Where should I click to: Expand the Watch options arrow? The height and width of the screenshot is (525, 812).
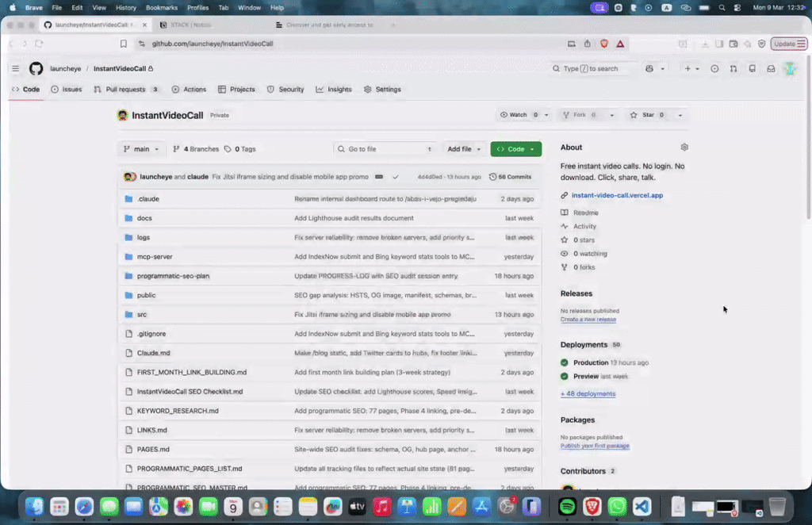pos(546,115)
